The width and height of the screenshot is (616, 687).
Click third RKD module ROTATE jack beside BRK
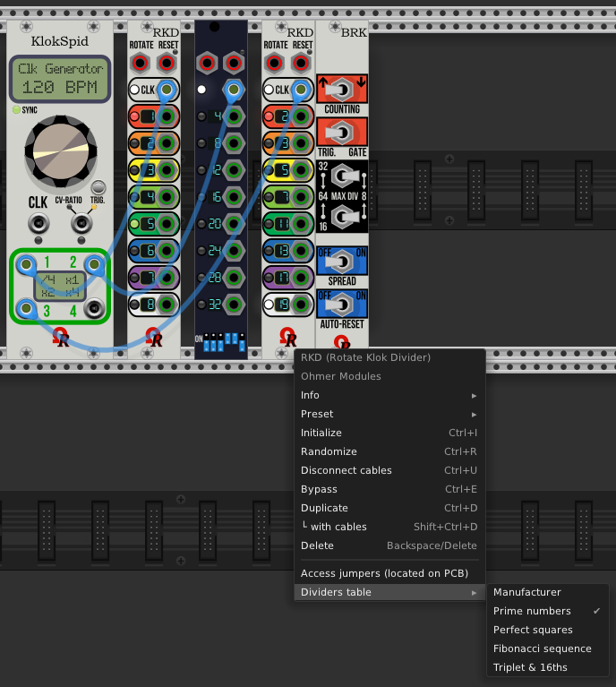(x=274, y=63)
